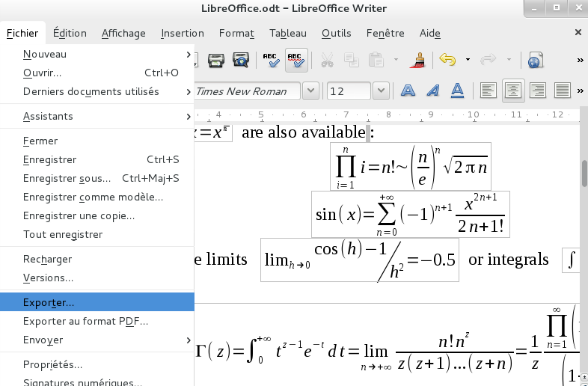Click the copy icon

coord(352,60)
